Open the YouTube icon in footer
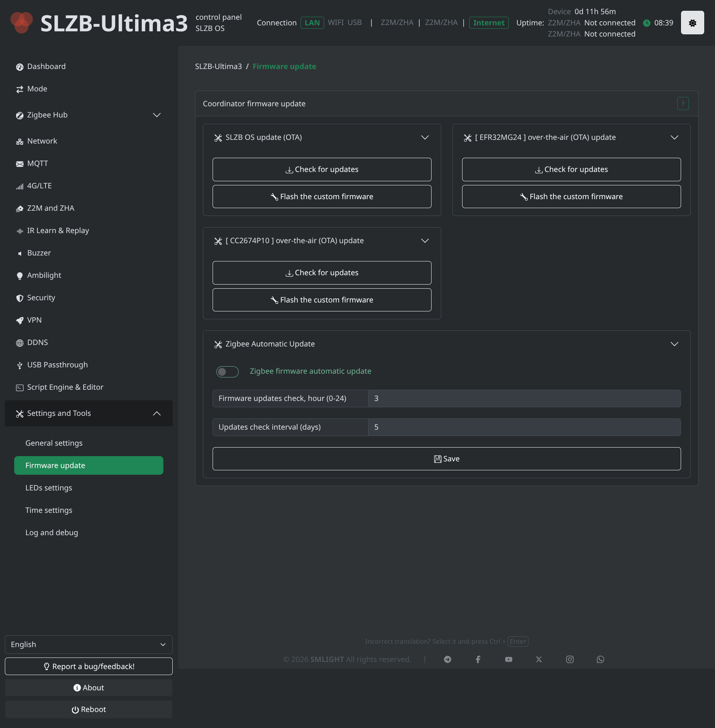715x728 pixels. [x=508, y=659]
